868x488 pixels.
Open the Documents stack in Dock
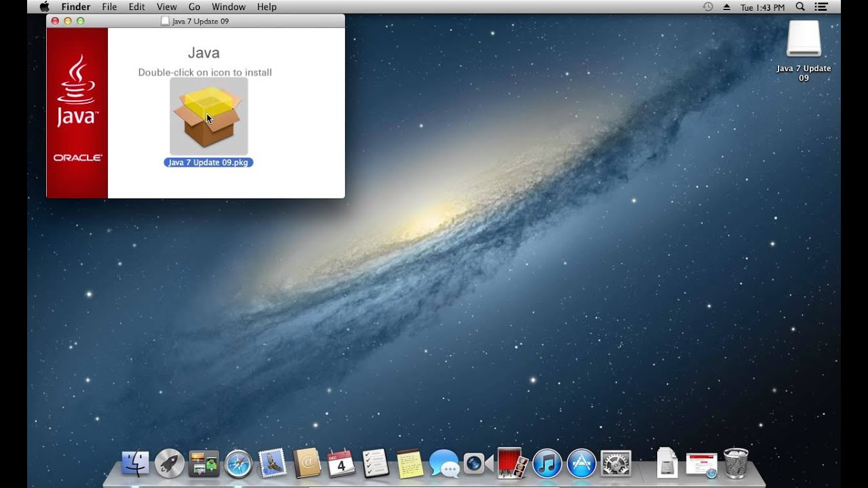point(667,464)
